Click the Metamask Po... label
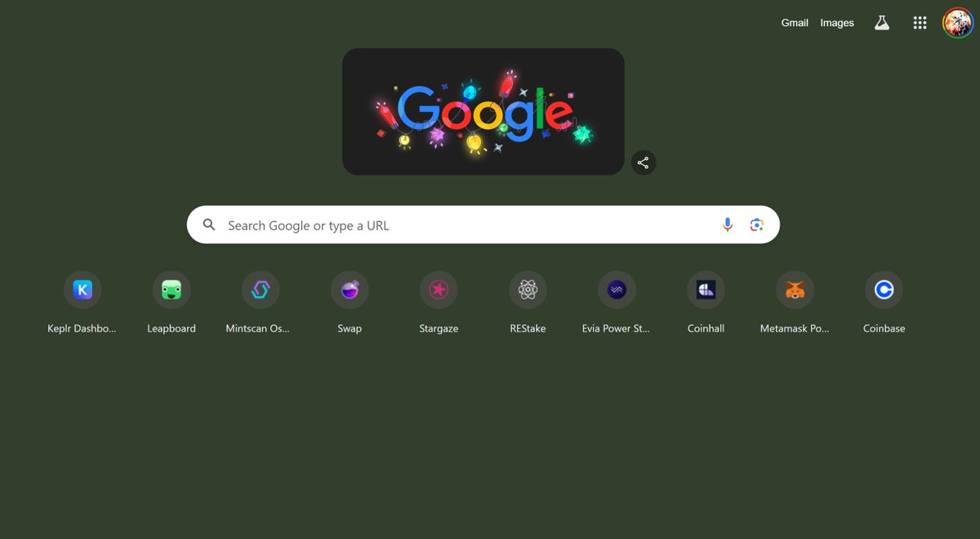Viewport: 980px width, 539px height. pyautogui.click(x=795, y=328)
